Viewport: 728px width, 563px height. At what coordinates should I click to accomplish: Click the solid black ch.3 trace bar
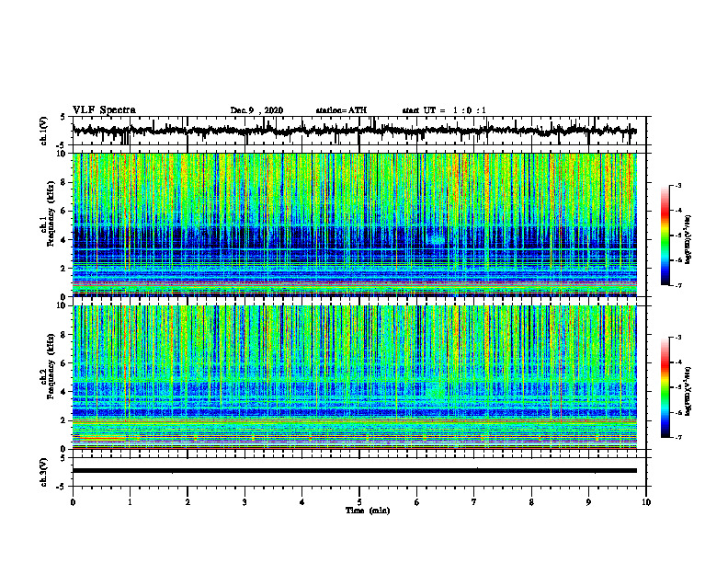point(355,471)
